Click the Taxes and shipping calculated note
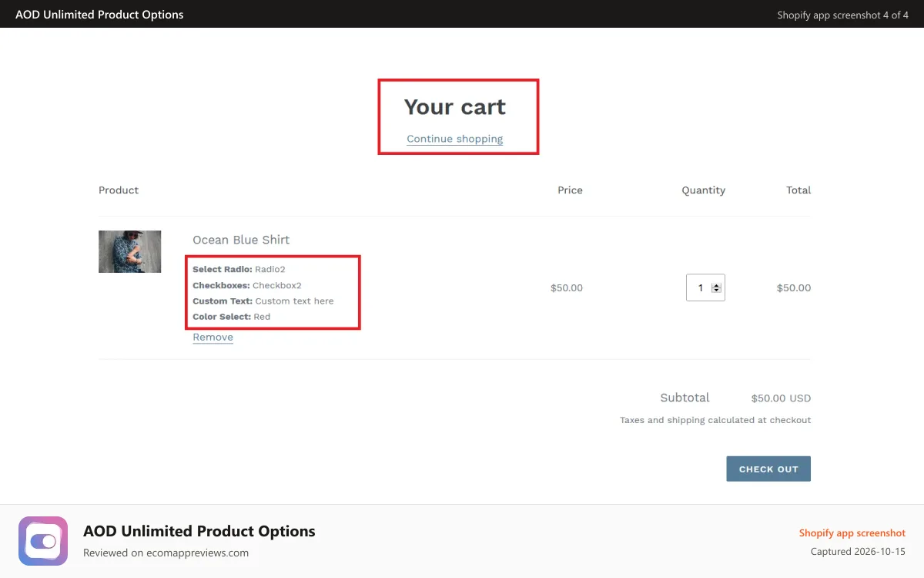 pyautogui.click(x=715, y=420)
